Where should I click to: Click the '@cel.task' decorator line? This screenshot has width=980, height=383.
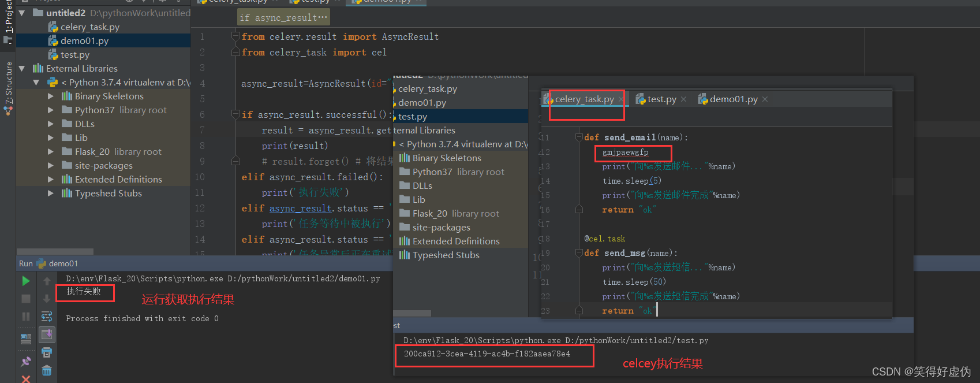[605, 239]
